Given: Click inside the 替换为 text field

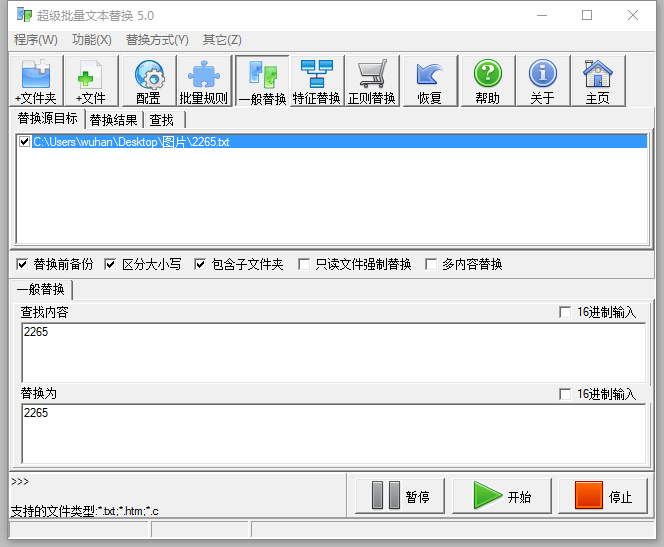Looking at the screenshot, I should point(330,440).
